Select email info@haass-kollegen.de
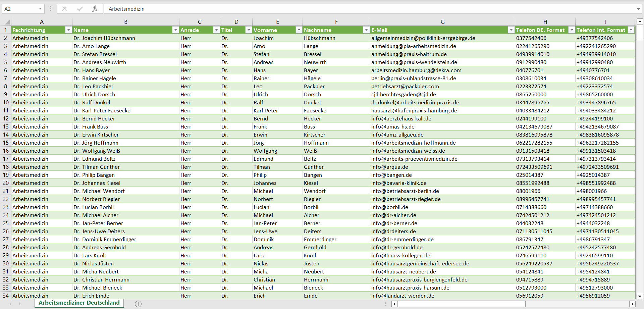Image resolution: width=644 pixels, height=309 pixels. [x=442, y=255]
